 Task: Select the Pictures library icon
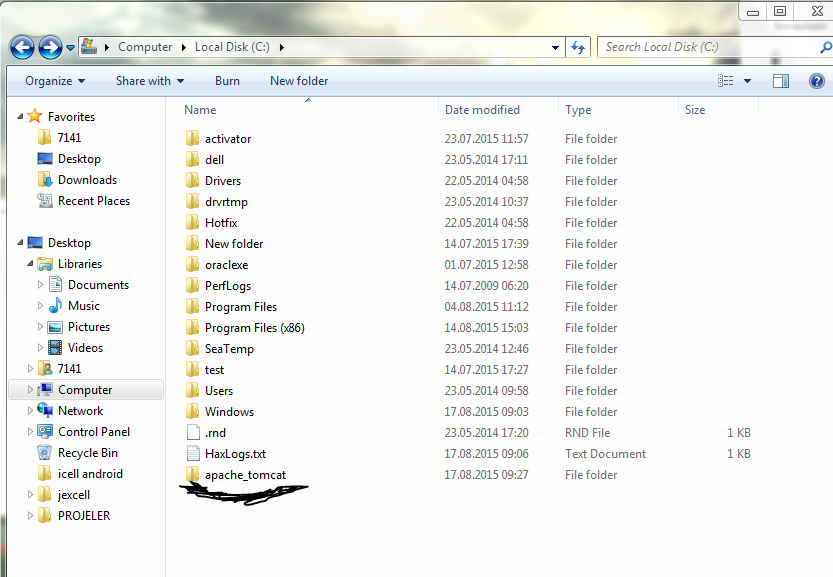click(55, 327)
